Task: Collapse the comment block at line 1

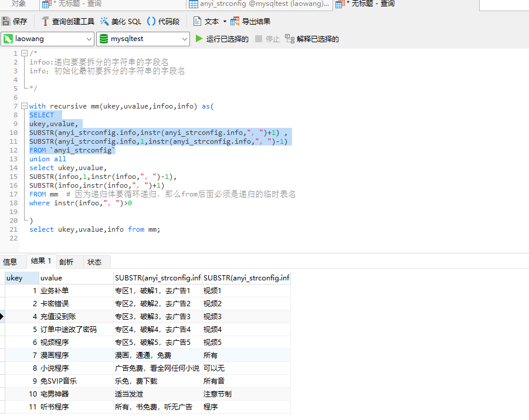Action: [24, 53]
